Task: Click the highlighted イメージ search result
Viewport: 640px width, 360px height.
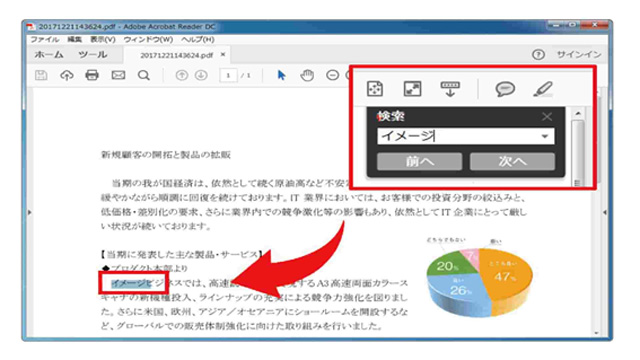Action: [131, 283]
